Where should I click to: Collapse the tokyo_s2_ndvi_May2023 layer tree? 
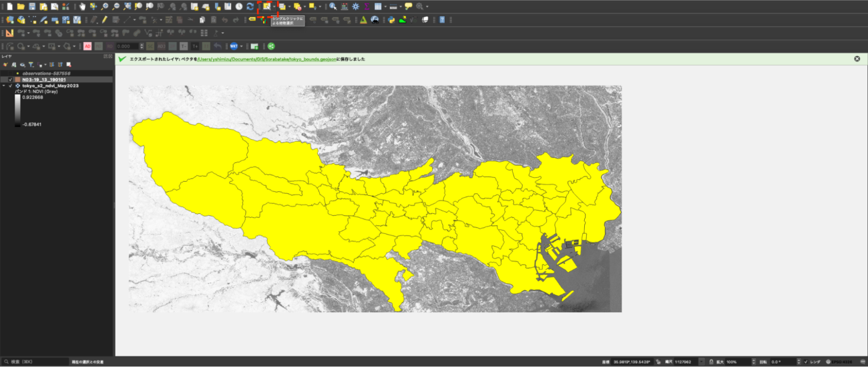(4, 86)
